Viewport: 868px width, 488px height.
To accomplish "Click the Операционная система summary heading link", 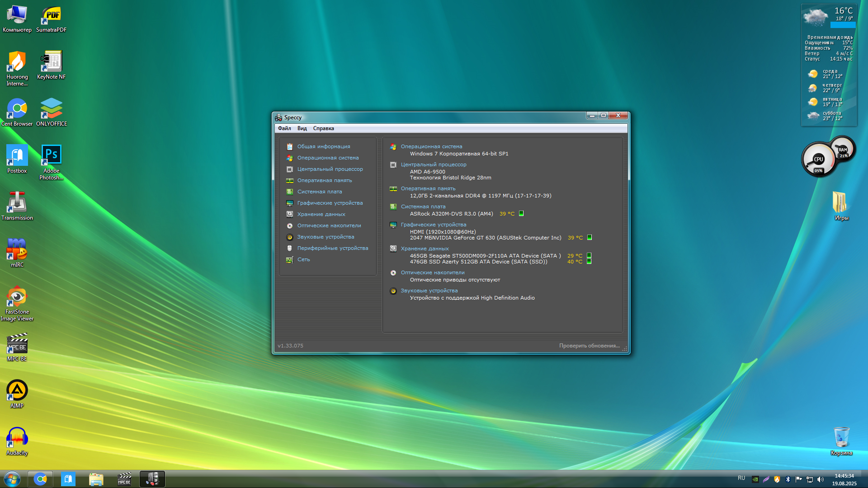I will pos(431,146).
